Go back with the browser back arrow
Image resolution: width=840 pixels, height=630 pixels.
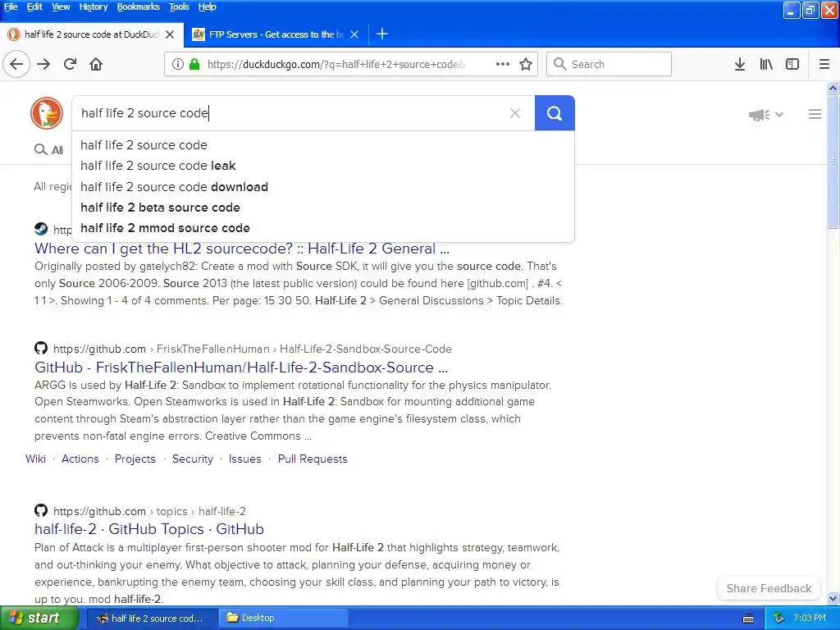click(x=16, y=64)
